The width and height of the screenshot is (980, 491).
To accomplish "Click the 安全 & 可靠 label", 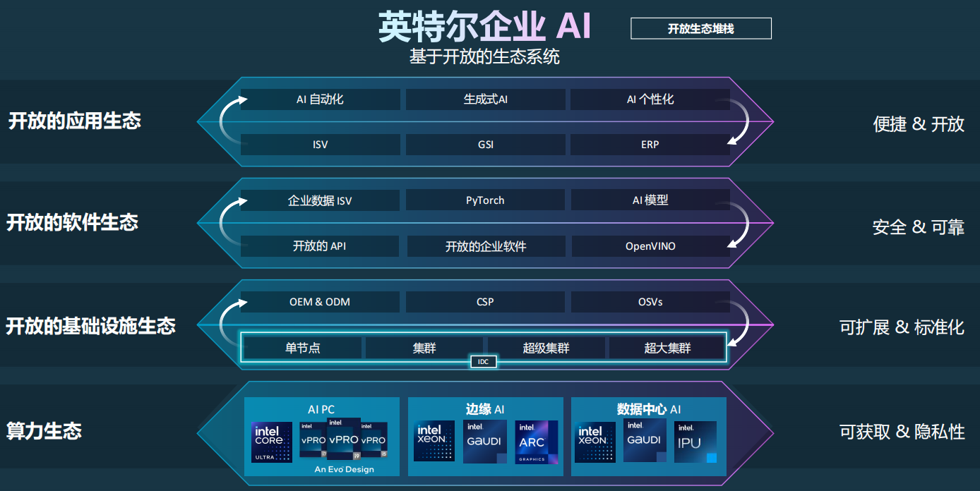I will (x=919, y=227).
